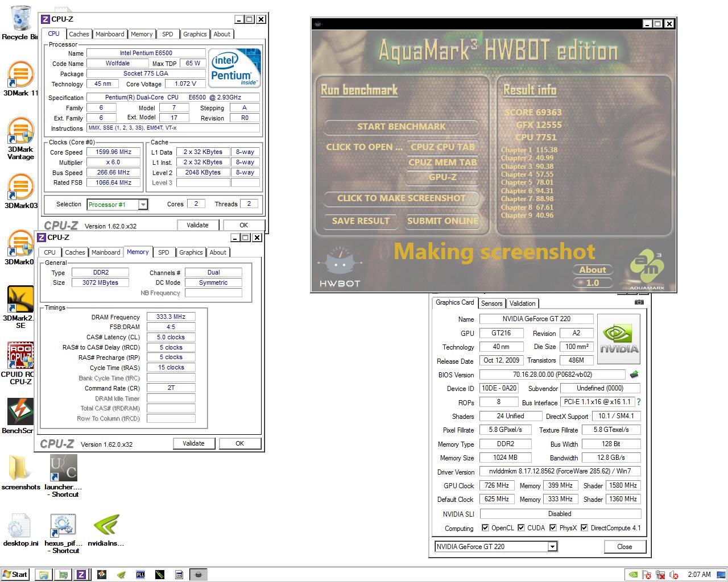The width and height of the screenshot is (728, 582).
Task: Open the Recycle Bin desktop icon
Action: coord(20,22)
